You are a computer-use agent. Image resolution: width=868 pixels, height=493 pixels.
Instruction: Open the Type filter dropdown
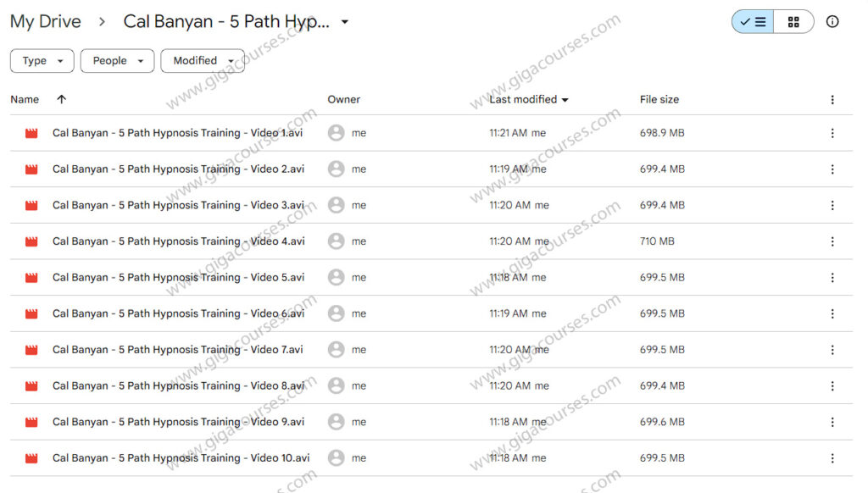click(x=42, y=60)
